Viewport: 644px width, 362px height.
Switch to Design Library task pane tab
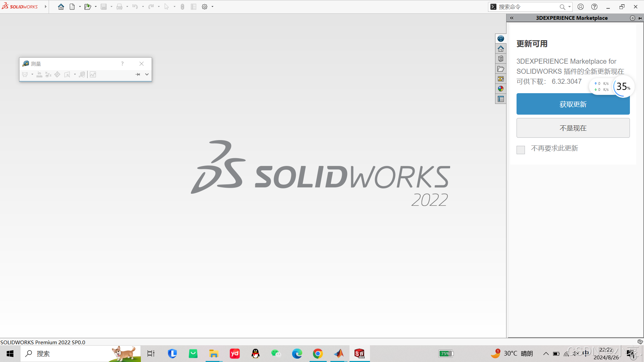tap(501, 59)
